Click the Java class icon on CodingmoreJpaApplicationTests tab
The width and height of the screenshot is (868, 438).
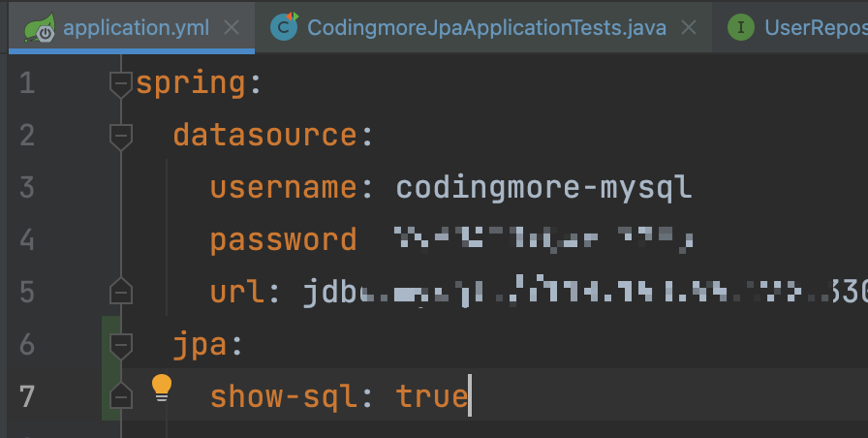coord(284,26)
